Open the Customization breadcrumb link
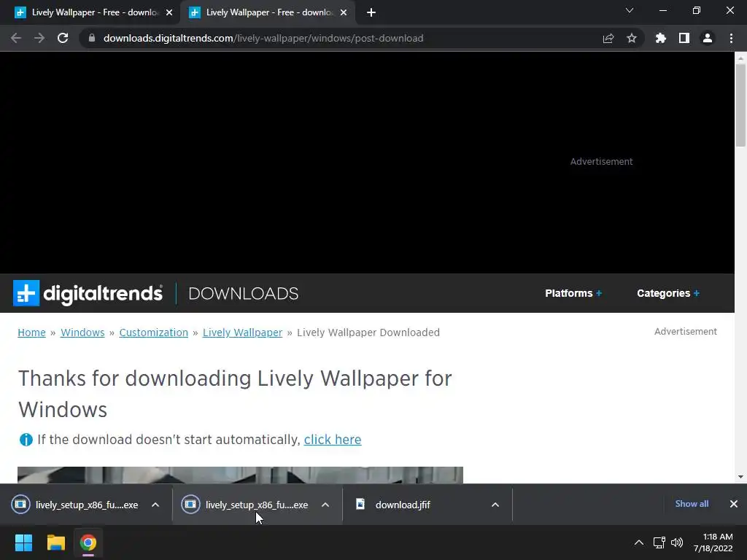 pos(153,332)
